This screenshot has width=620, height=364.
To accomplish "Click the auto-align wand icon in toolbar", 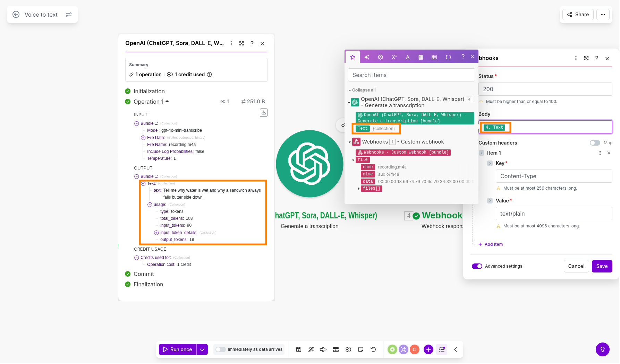I will point(311,349).
